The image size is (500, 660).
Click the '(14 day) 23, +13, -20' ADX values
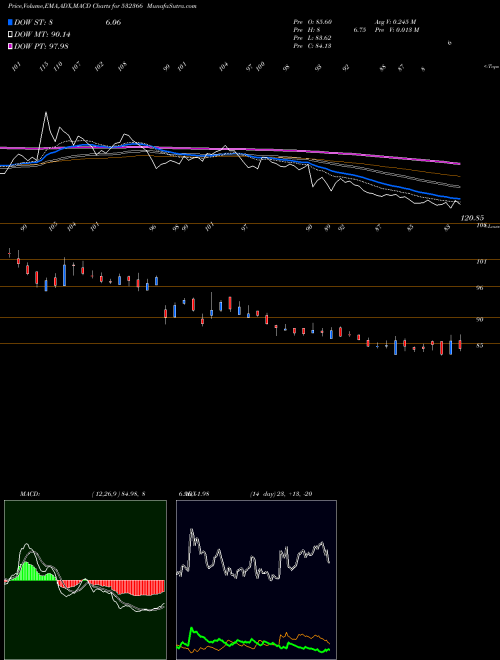coord(281,494)
